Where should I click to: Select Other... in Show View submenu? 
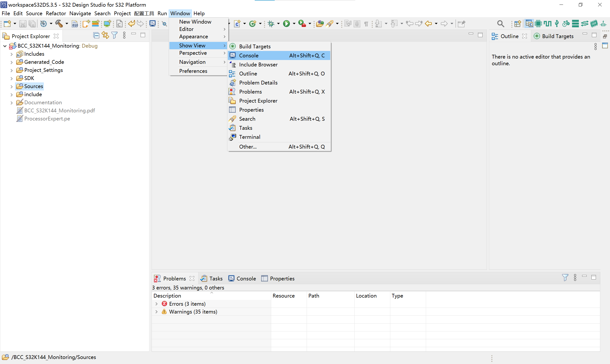tap(248, 147)
